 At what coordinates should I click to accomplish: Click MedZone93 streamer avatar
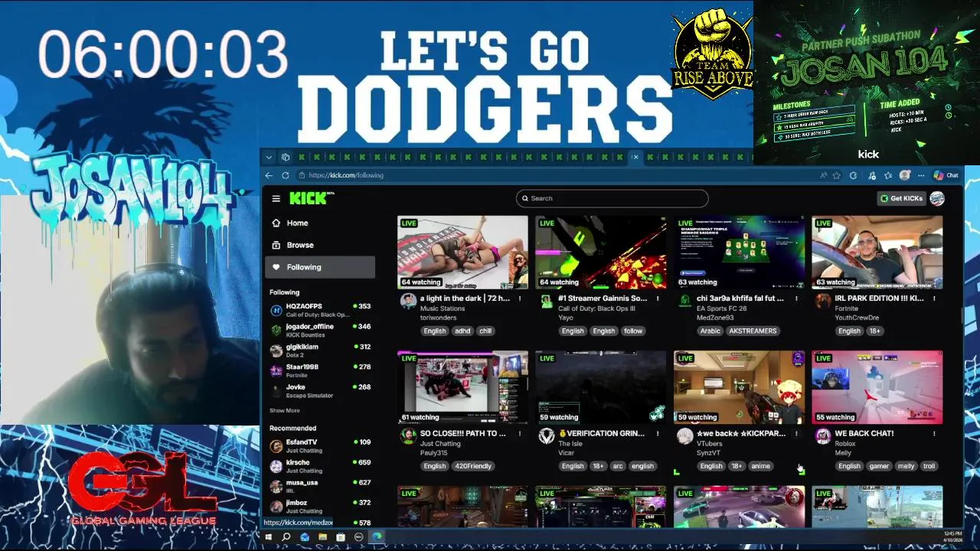pyautogui.click(x=684, y=302)
